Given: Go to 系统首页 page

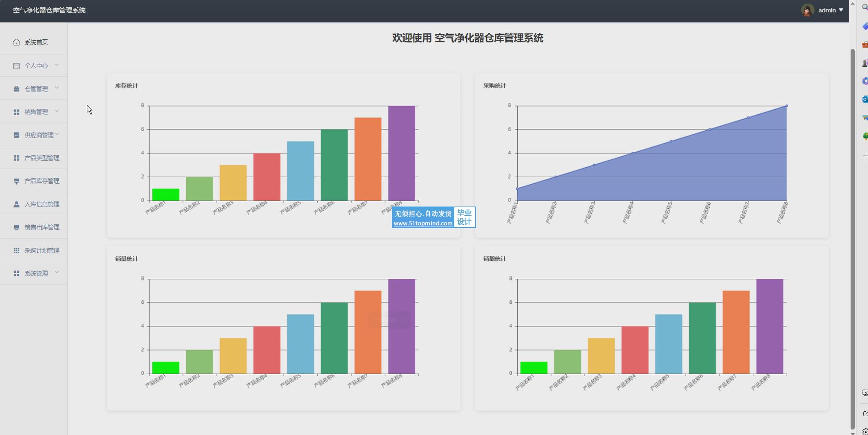Looking at the screenshot, I should click(x=36, y=42).
